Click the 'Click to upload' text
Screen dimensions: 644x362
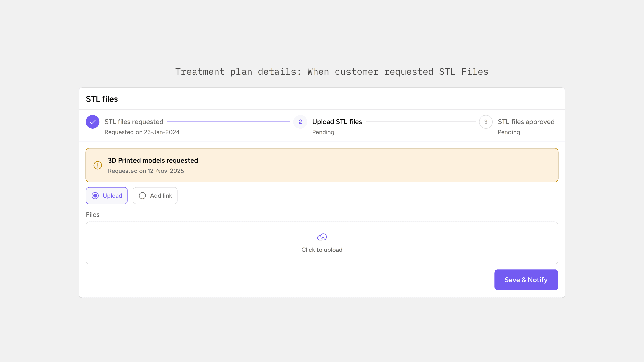pos(322,250)
